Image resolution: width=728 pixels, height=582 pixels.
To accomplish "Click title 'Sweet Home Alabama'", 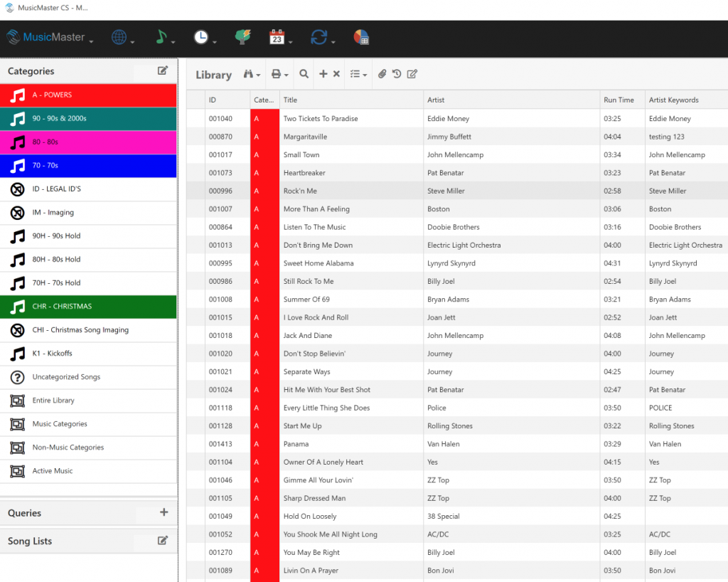I will (318, 263).
